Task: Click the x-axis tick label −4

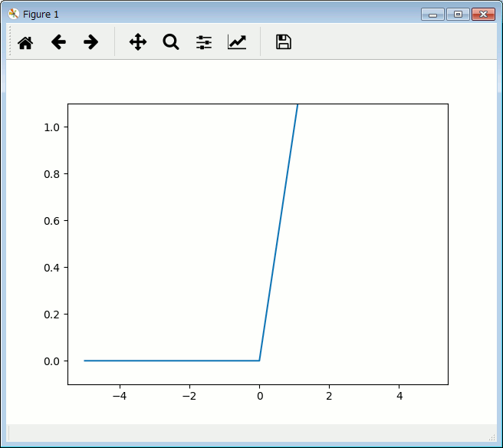Action: click(x=120, y=397)
